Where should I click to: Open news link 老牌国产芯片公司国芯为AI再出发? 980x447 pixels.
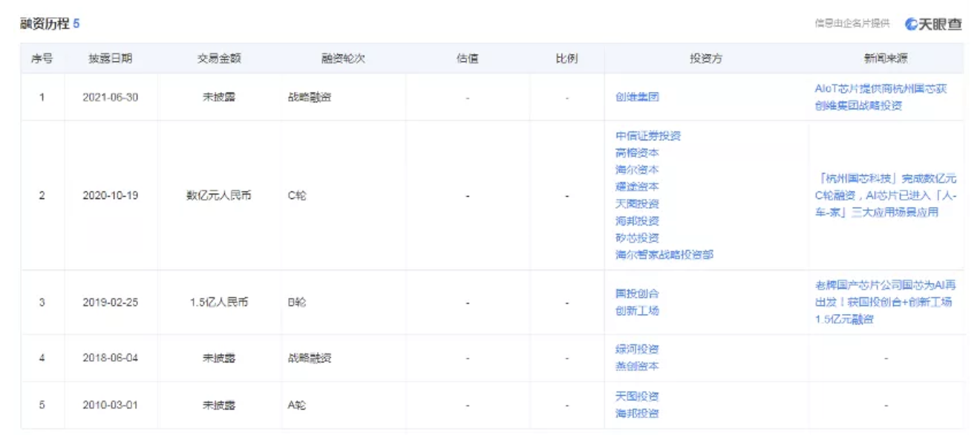[885, 302]
